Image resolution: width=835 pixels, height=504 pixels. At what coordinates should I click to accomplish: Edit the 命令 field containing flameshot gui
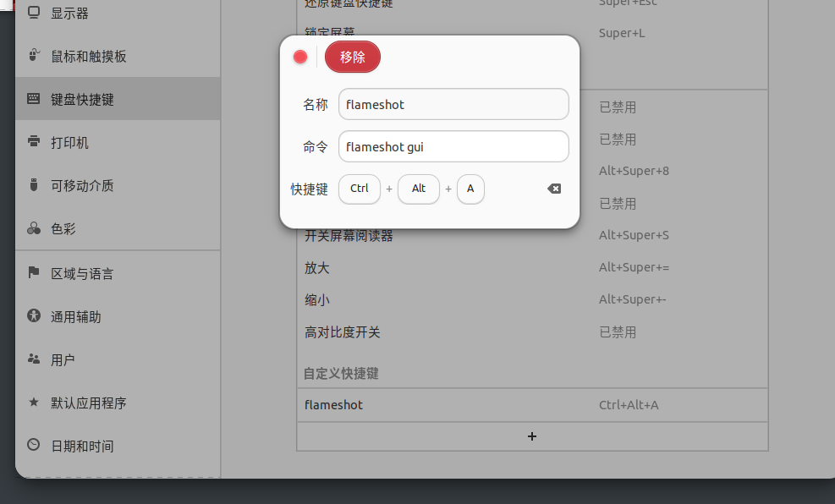pyautogui.click(x=453, y=146)
